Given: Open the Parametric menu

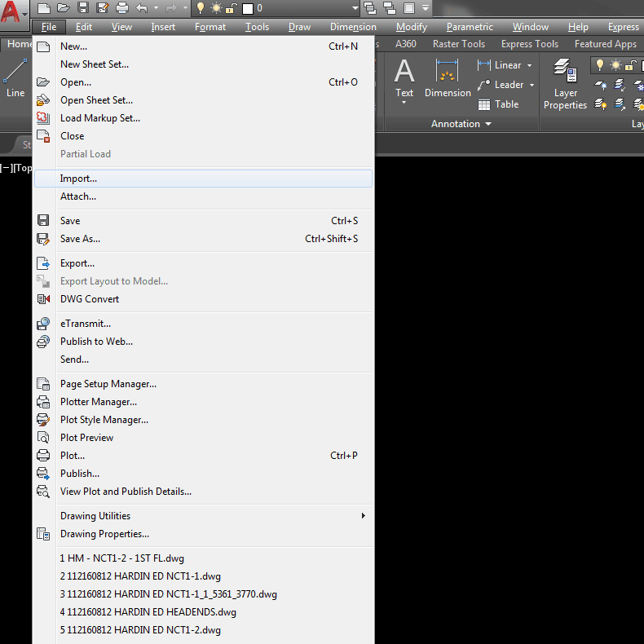Looking at the screenshot, I should tap(470, 27).
